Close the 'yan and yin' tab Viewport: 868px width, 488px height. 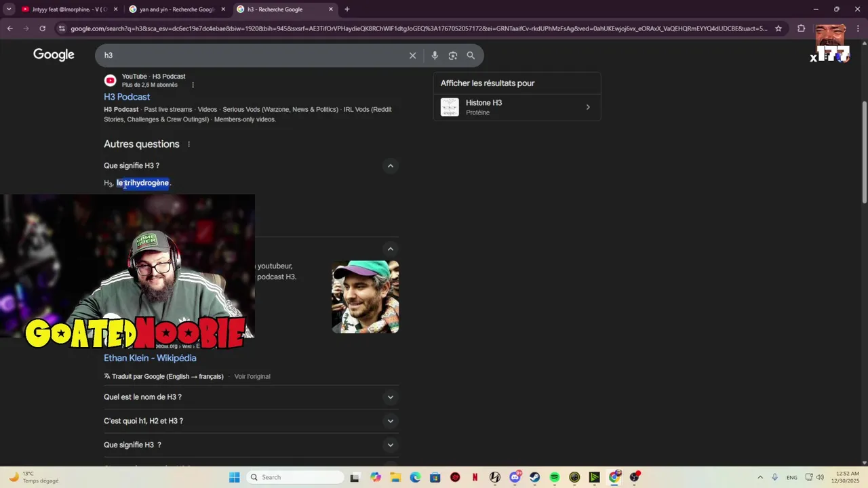223,9
